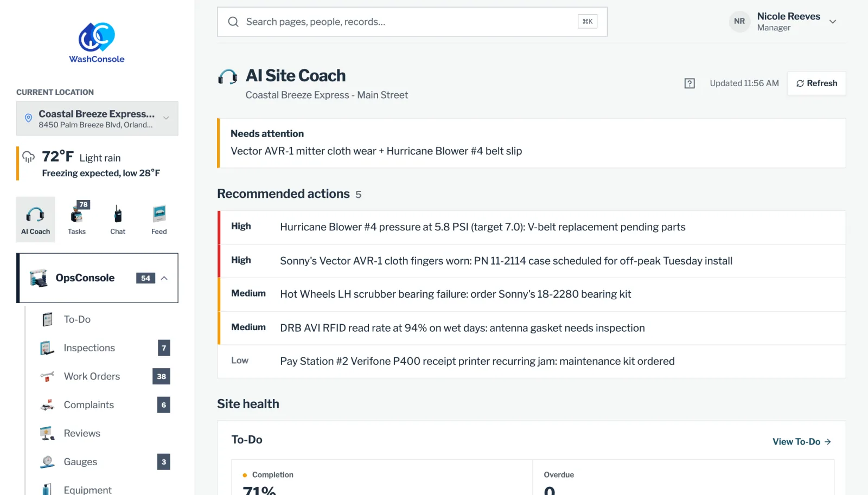The image size is (868, 495).
Task: Open Reviews in the sidebar
Action: 82,433
